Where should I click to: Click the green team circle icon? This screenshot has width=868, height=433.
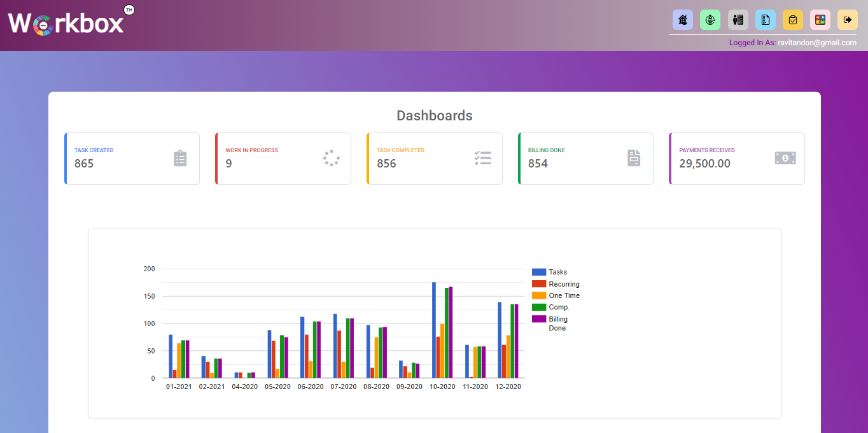coord(710,20)
